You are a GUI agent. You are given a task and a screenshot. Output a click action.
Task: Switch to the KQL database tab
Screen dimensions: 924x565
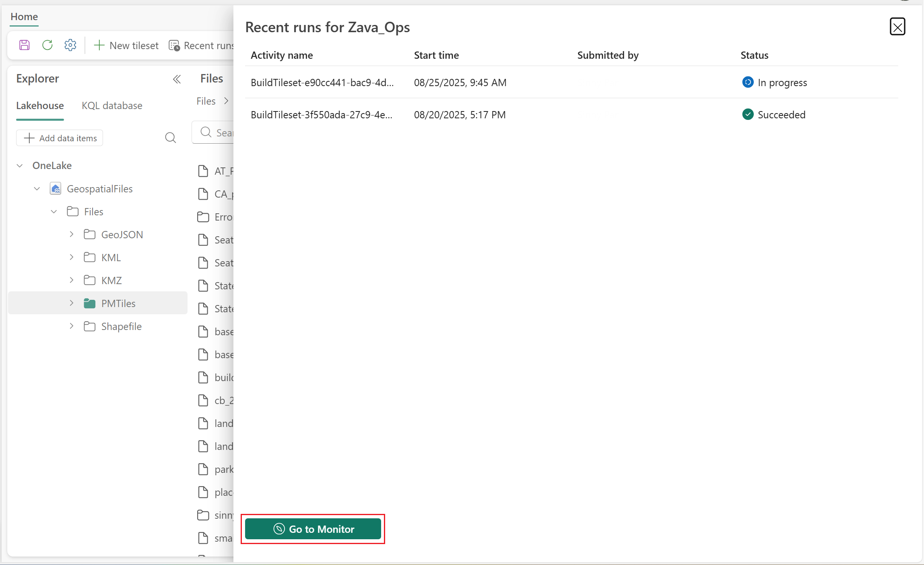click(112, 106)
